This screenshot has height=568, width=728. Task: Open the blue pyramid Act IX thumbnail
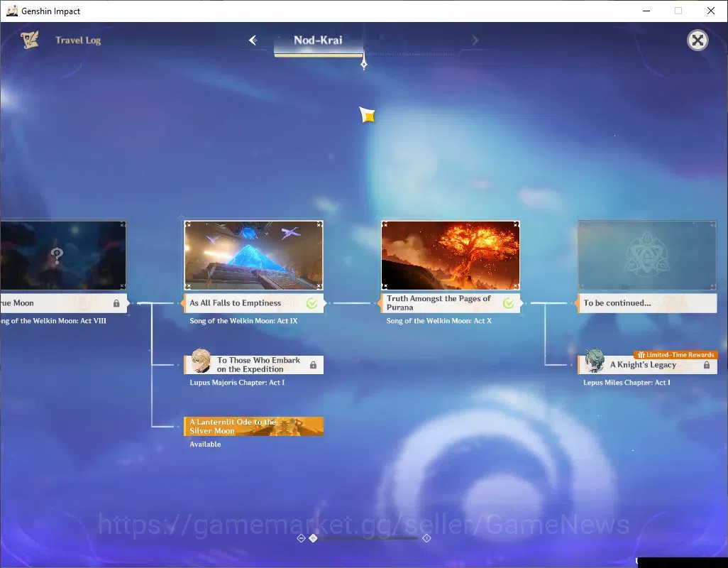click(x=253, y=255)
